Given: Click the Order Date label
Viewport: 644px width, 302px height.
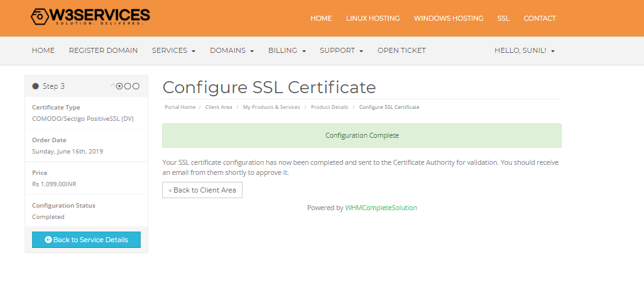Looking at the screenshot, I should tap(49, 140).
